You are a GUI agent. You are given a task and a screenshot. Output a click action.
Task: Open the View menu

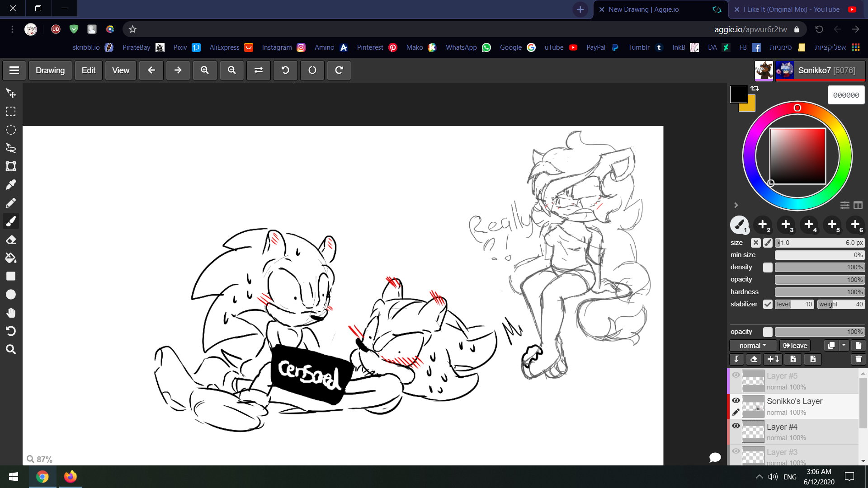coord(121,70)
